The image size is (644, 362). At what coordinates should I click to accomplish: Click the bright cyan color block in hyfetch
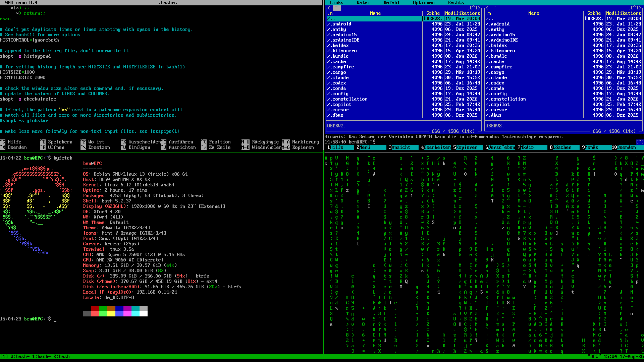[x=136, y=314]
